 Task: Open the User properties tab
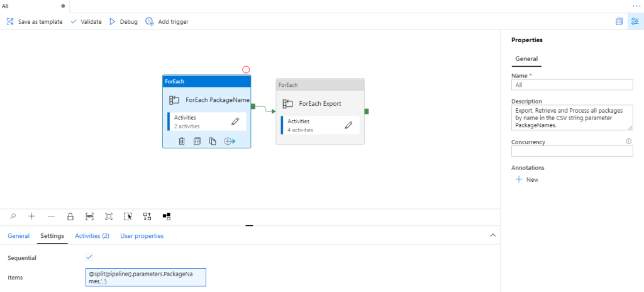[142, 236]
